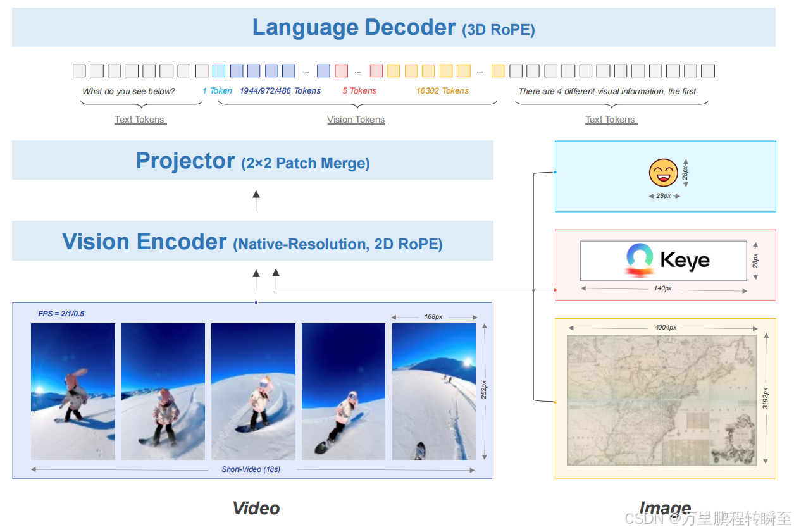Viewport: 794px width, 532px height.
Task: Click the colorful Keye logo ring icon
Action: [x=639, y=259]
